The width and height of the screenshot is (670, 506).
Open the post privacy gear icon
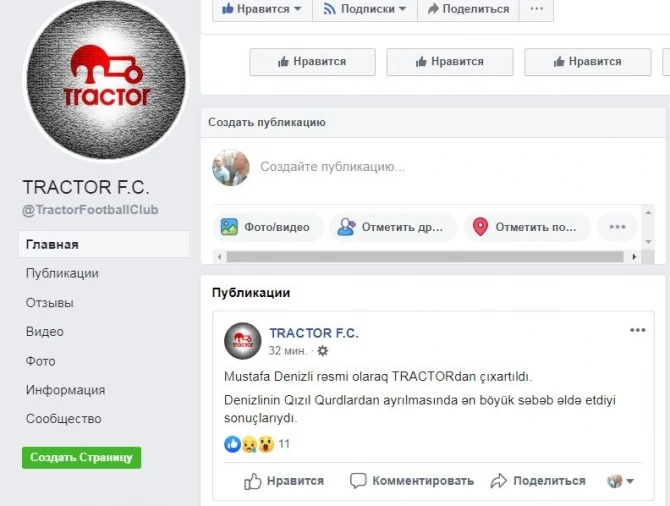point(323,351)
